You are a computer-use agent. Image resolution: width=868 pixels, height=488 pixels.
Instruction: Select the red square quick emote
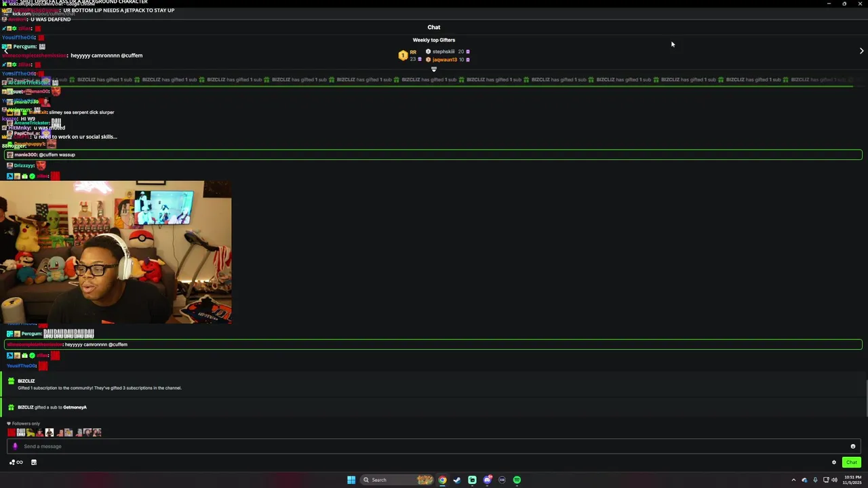[x=12, y=432]
